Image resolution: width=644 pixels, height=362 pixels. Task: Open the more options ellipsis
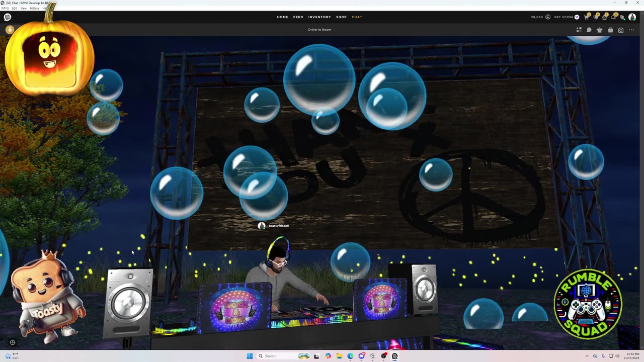coord(631,30)
